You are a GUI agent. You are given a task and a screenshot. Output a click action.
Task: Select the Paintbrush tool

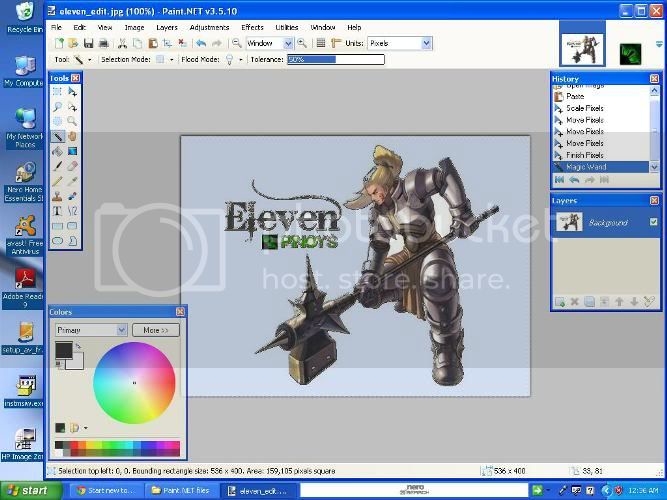[x=57, y=166]
